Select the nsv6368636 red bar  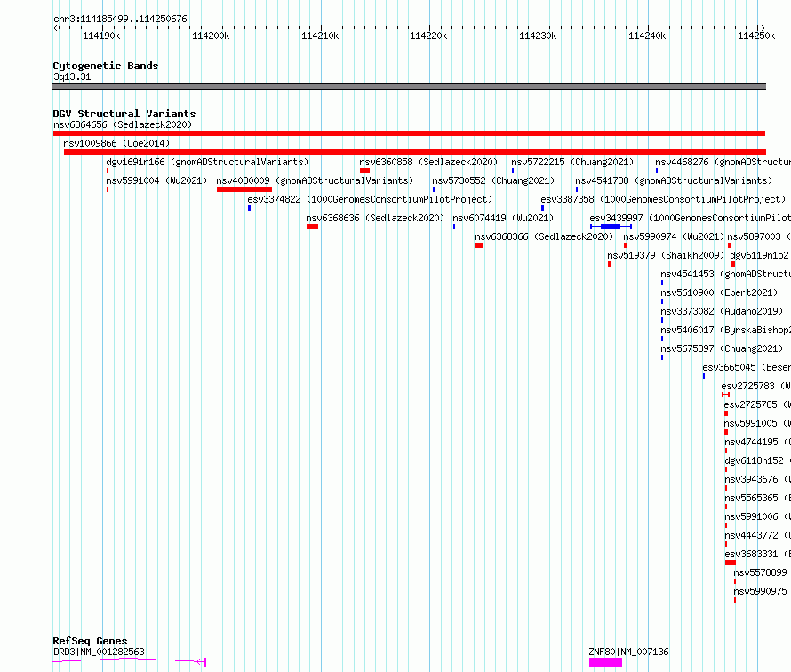(x=312, y=227)
